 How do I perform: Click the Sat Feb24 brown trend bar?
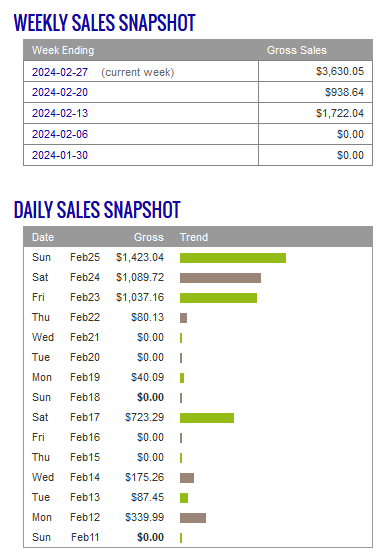(220, 278)
